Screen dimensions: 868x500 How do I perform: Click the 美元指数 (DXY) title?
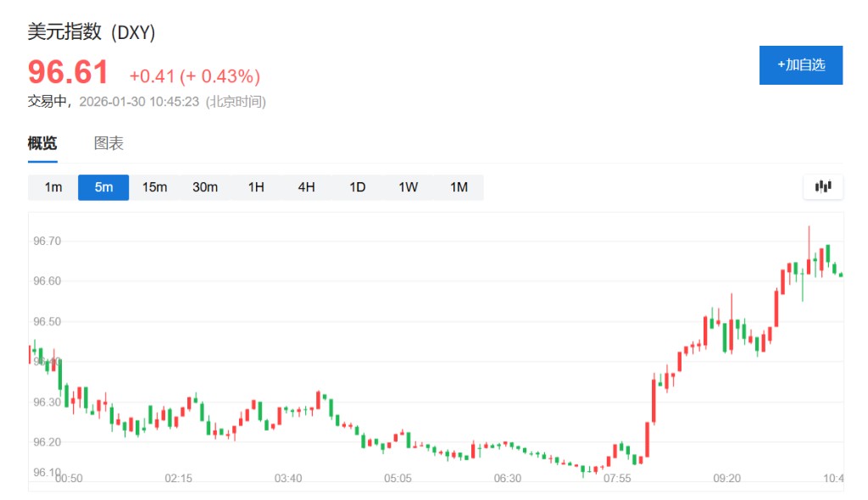(92, 32)
